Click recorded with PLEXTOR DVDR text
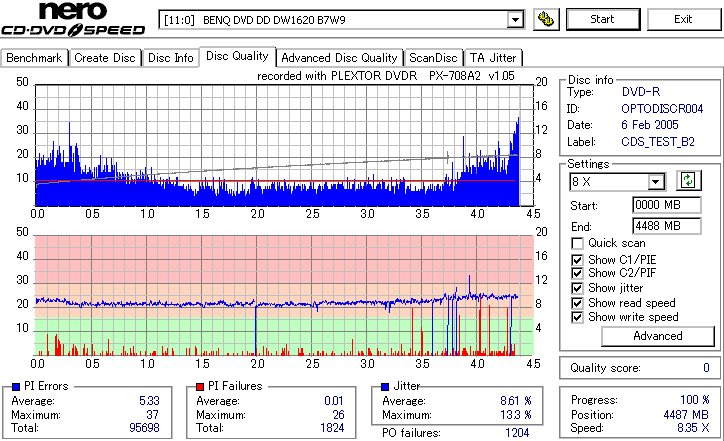Viewport: 724px width, 441px height. click(x=386, y=76)
